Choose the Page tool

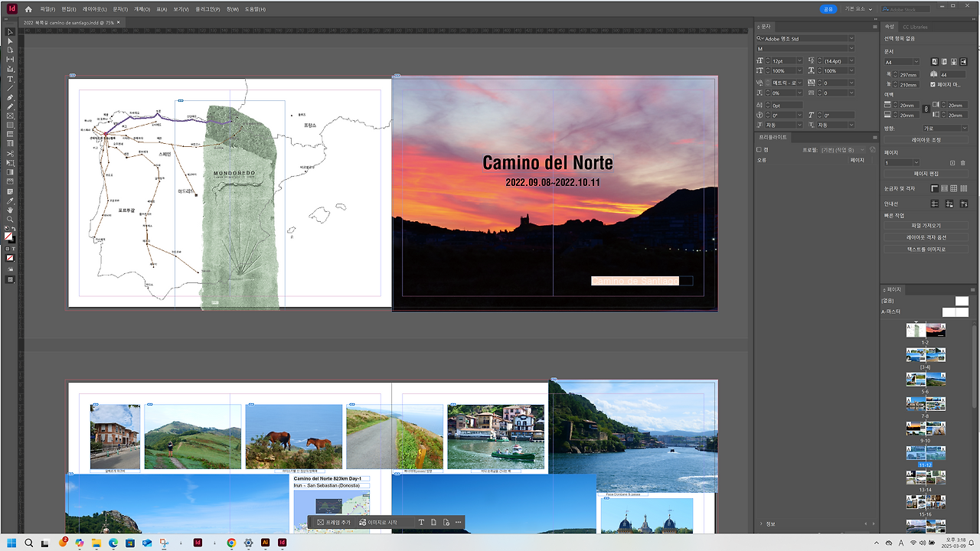[10, 51]
